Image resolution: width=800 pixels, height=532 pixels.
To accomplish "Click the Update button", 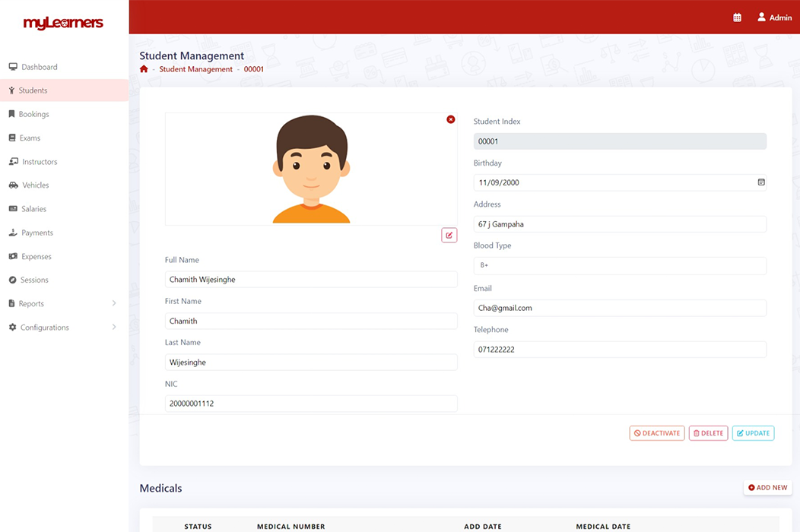I will click(x=752, y=433).
